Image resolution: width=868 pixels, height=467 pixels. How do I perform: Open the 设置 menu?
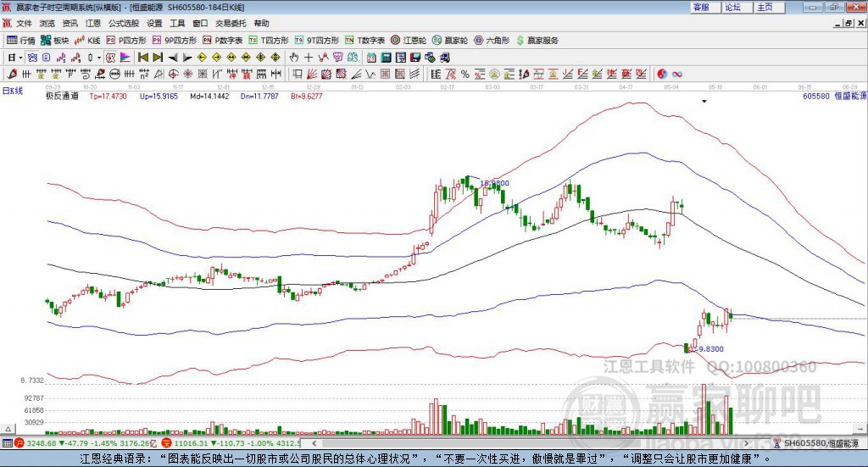[154, 23]
